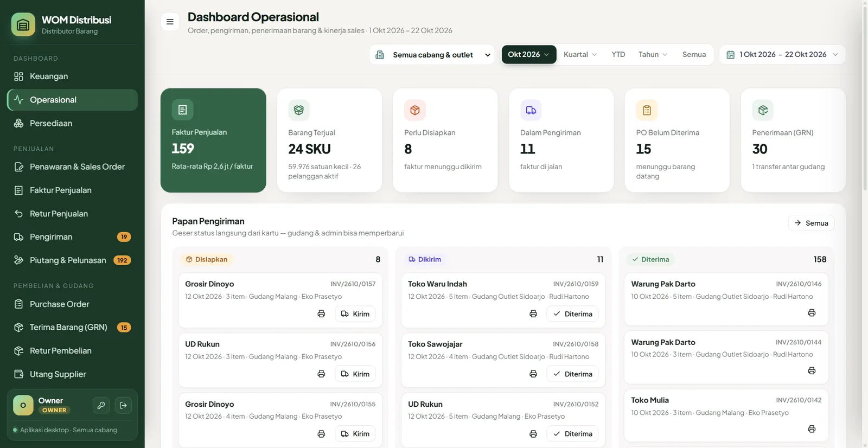Viewport: 868px width, 448px height.
Task: Open the Tahun period dropdown
Action: (x=653, y=54)
